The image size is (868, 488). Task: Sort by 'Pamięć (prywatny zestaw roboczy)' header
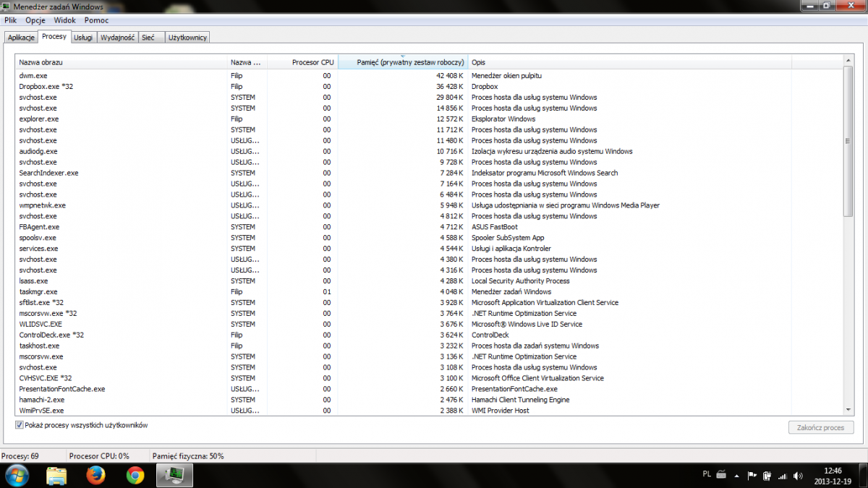(x=404, y=63)
